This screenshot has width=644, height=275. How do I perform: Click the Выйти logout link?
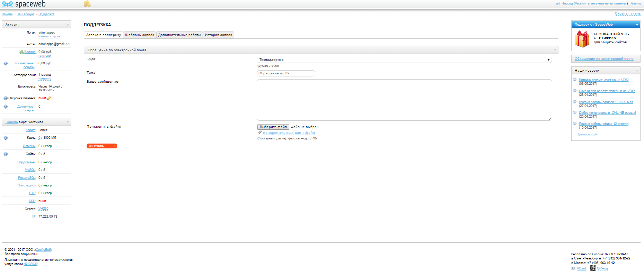click(636, 3)
